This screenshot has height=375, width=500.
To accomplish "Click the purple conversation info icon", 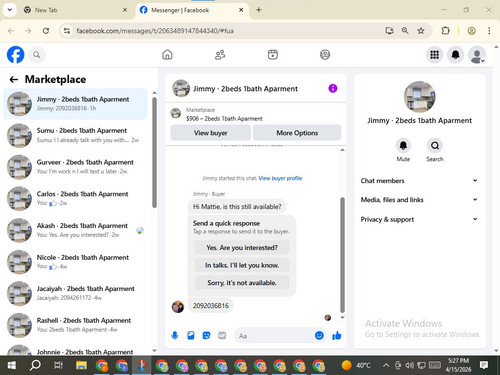I will coord(333,88).
